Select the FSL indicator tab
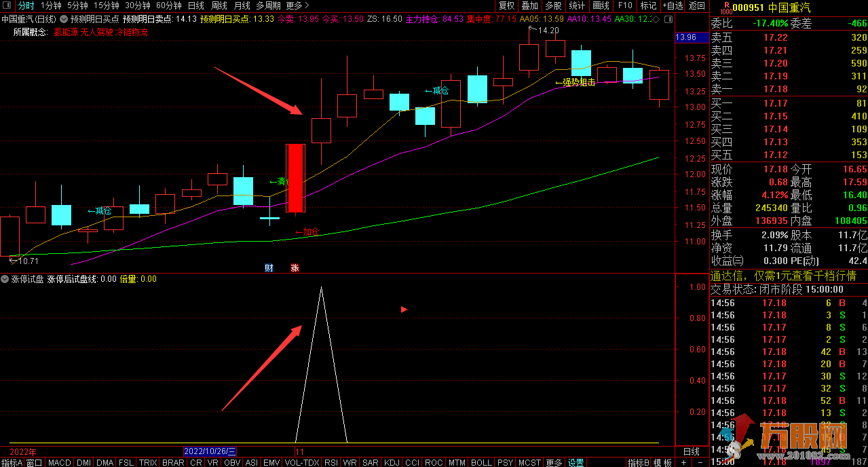This screenshot has width=868, height=467. (126, 462)
